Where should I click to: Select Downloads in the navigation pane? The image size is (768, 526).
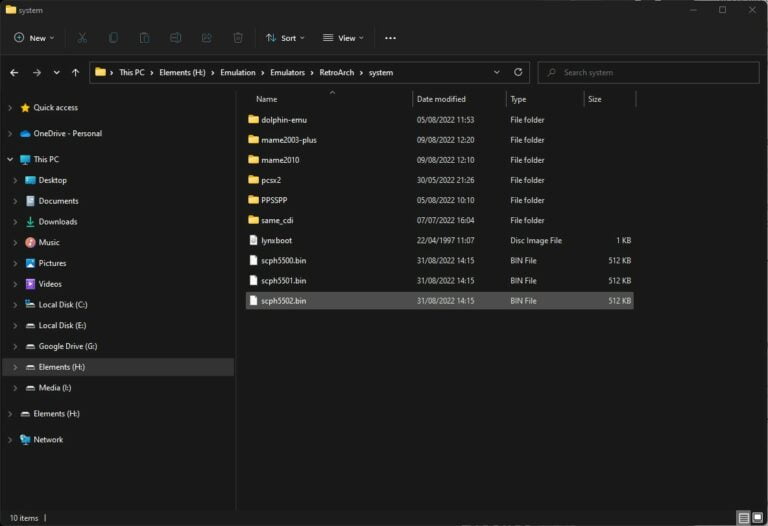coord(57,222)
